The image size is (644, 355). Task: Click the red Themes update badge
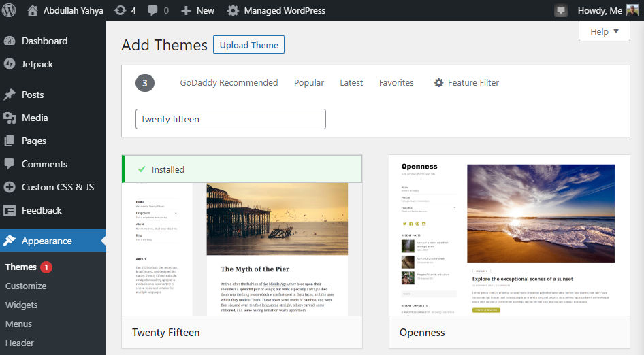46,267
